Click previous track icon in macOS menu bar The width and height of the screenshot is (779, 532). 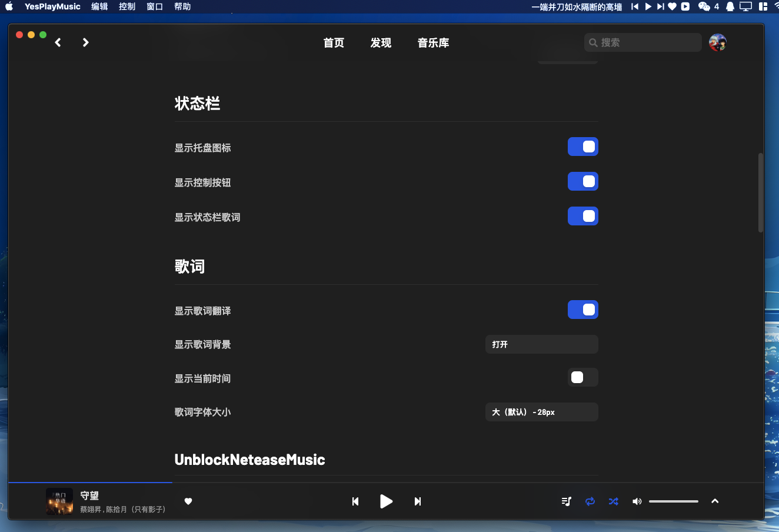pyautogui.click(x=635, y=6)
